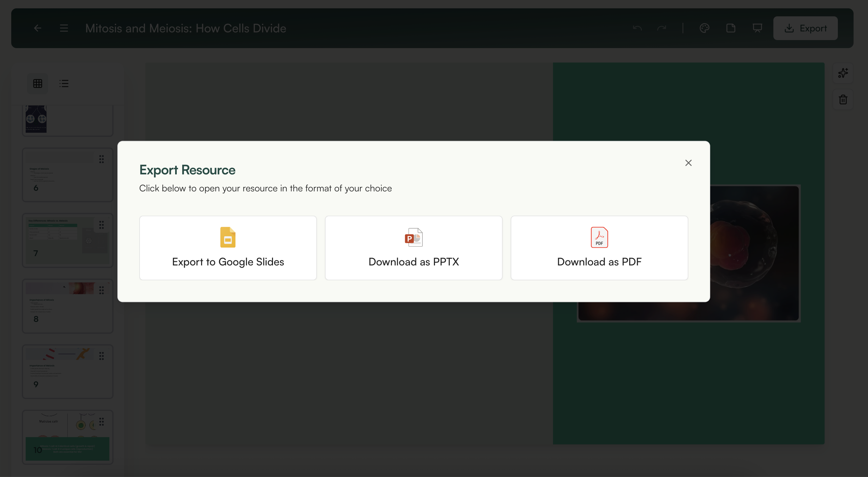
Task: Click the Google Slides icon in export card
Action: (x=228, y=237)
